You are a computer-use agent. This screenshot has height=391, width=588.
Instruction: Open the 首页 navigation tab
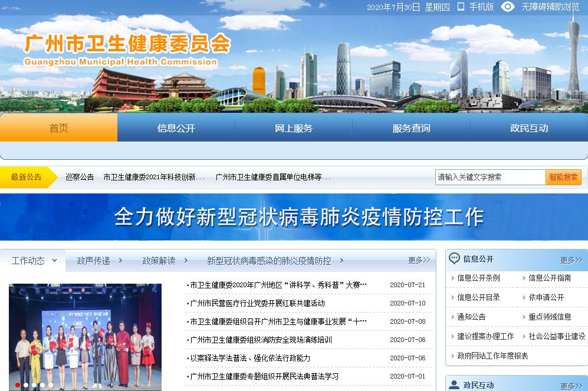pos(58,128)
